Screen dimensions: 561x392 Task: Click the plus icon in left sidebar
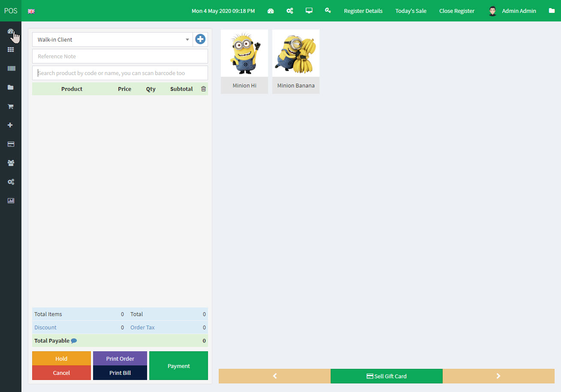(11, 125)
